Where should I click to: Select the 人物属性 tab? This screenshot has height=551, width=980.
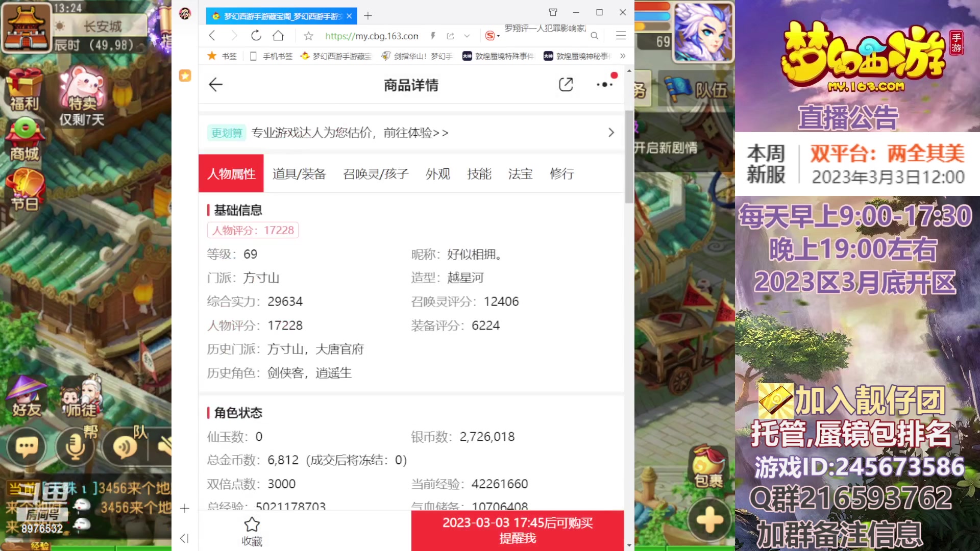(231, 173)
